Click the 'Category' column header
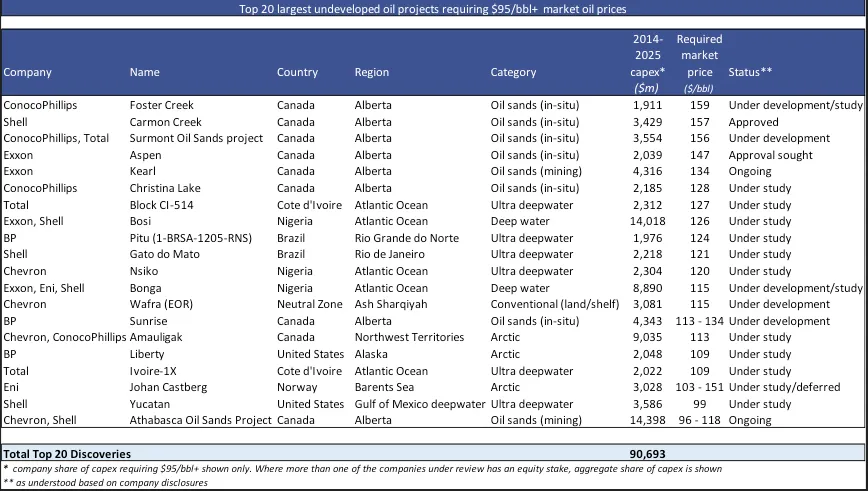The height and width of the screenshot is (491, 868). coord(513,73)
